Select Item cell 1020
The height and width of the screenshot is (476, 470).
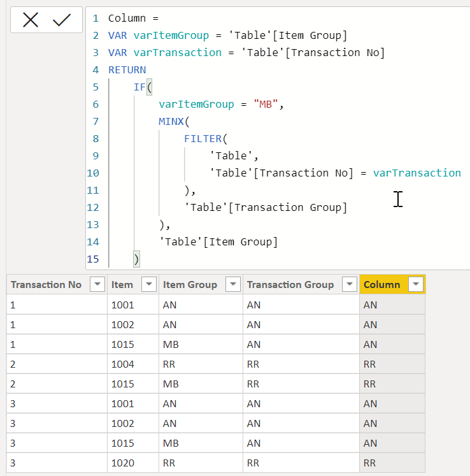coord(133,463)
